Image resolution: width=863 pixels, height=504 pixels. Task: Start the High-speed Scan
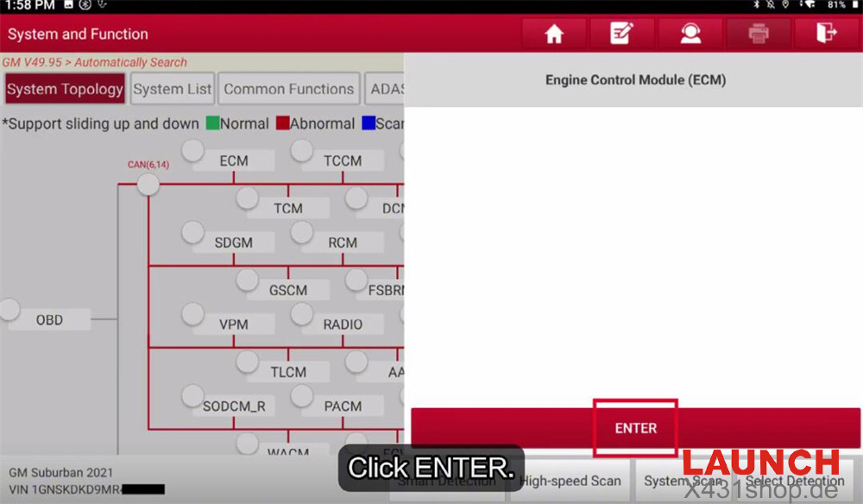(x=570, y=482)
